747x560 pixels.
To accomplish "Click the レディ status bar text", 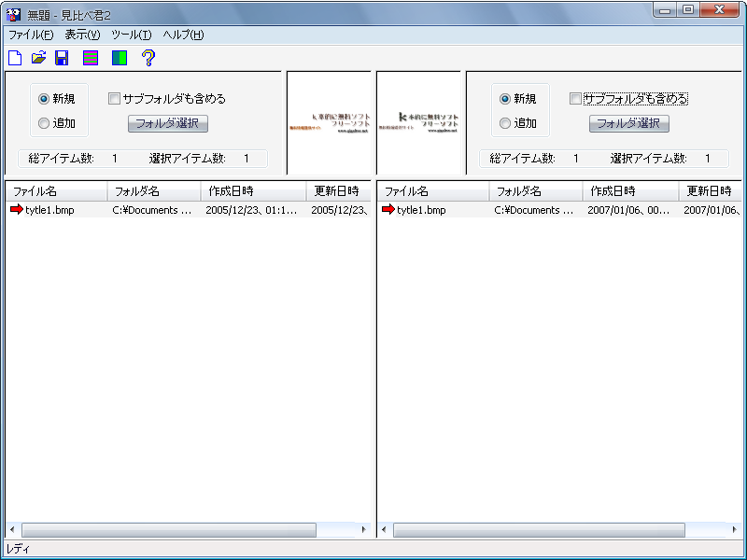I will 18,549.
